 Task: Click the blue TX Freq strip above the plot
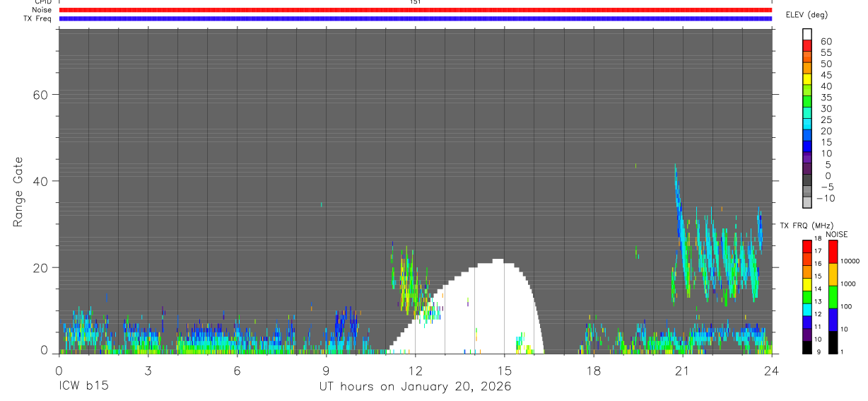[416, 18]
